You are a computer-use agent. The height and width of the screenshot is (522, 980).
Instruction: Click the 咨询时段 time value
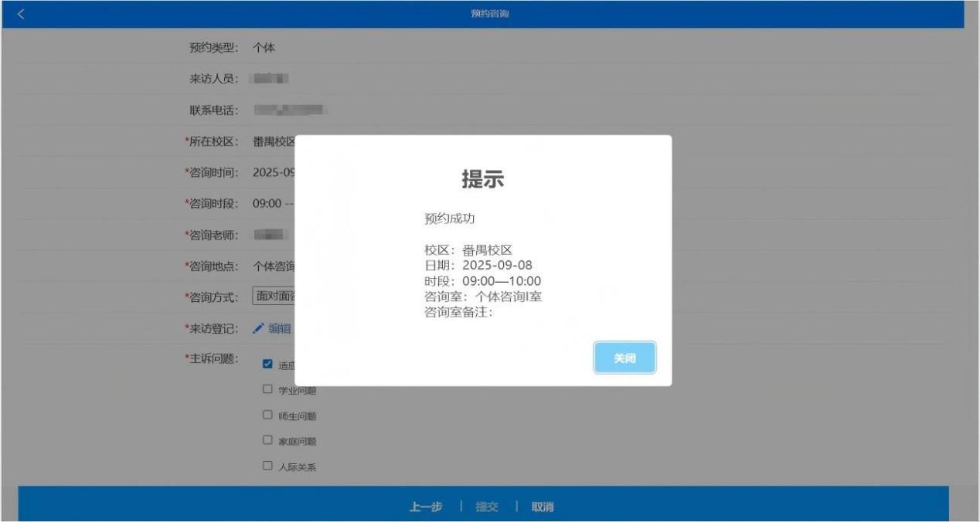click(271, 203)
